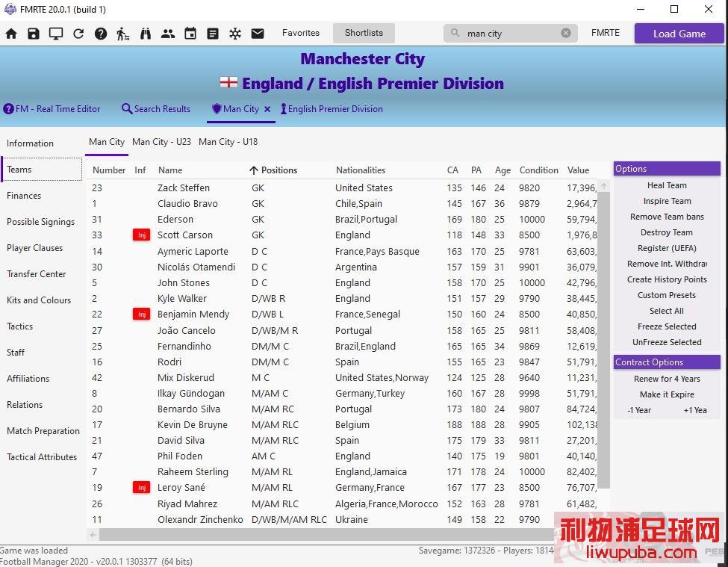Open Transfer Center sidebar section

tap(37, 274)
